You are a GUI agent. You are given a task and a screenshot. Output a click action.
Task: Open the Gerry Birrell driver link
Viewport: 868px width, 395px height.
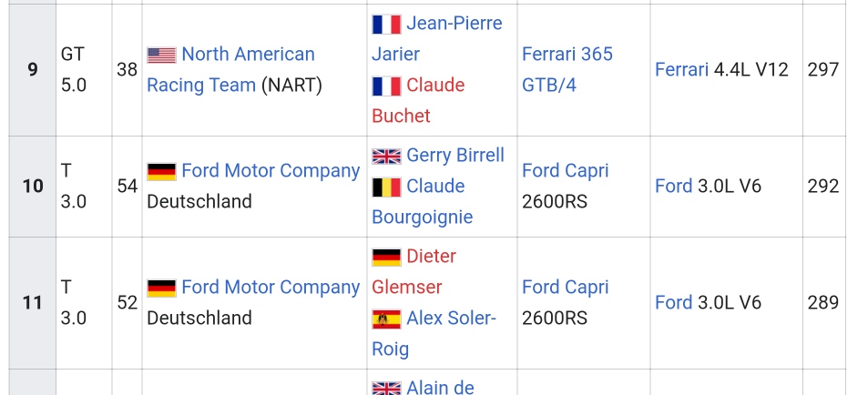click(455, 156)
